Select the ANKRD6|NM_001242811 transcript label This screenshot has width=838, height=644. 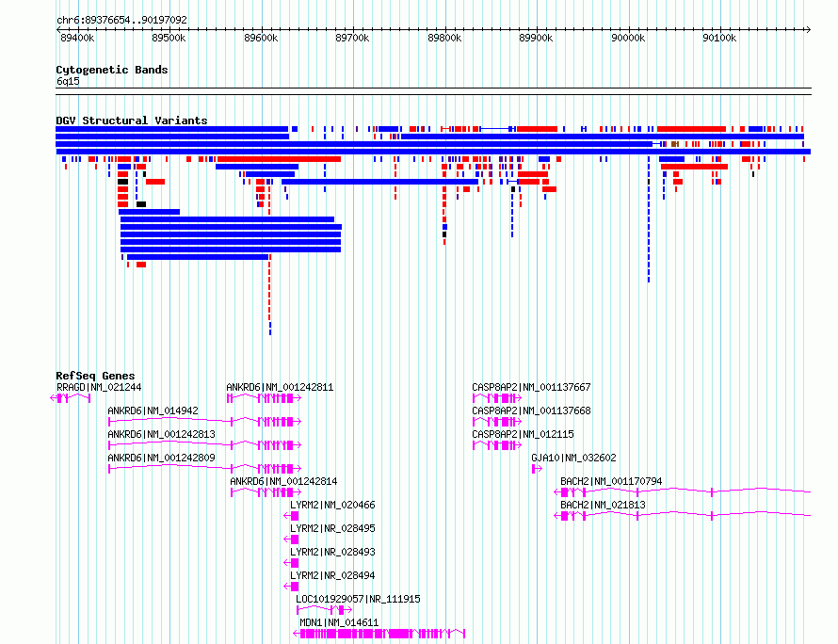[280, 387]
